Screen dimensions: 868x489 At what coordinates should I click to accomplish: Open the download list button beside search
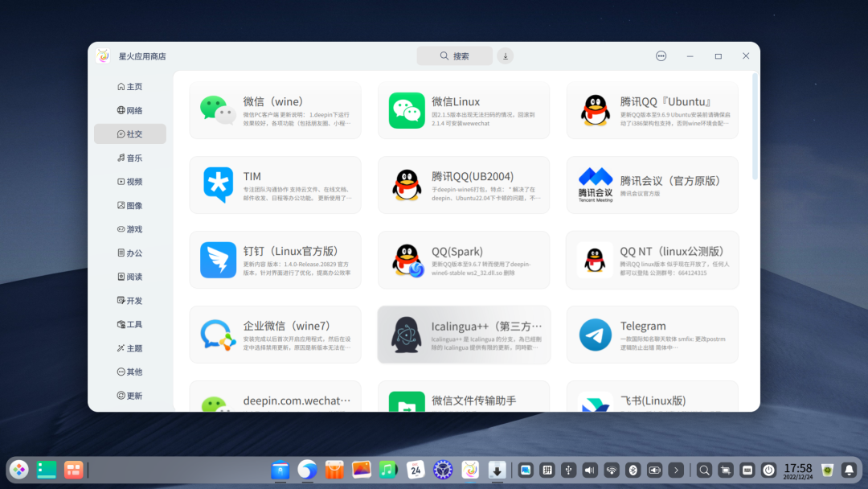tap(505, 55)
